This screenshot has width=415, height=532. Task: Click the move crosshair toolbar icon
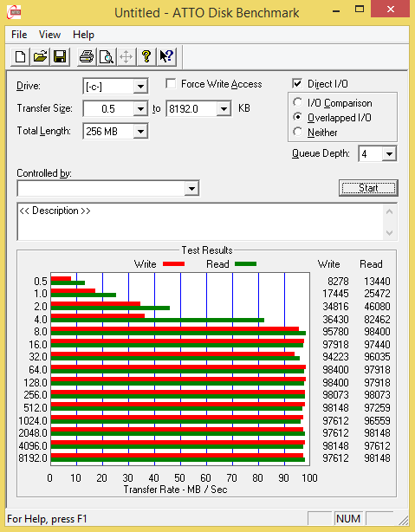pyautogui.click(x=126, y=56)
